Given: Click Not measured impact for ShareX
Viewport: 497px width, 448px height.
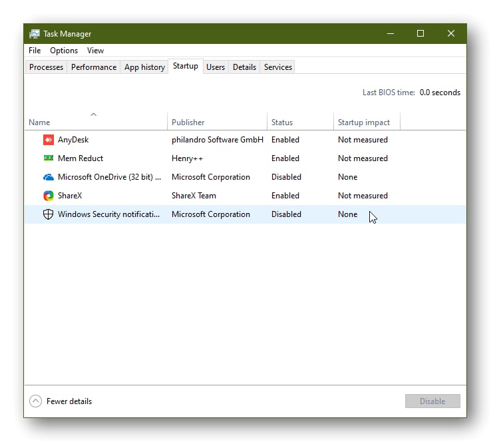Looking at the screenshot, I should (363, 196).
